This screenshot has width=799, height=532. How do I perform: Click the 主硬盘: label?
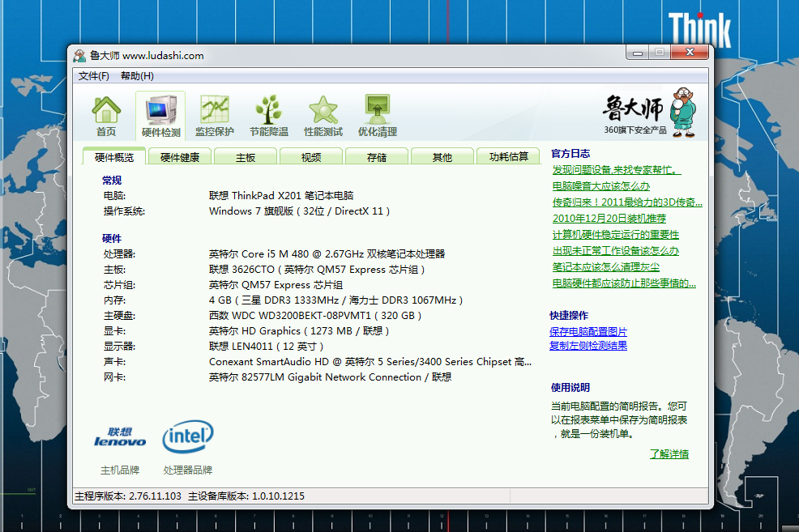pos(119,316)
